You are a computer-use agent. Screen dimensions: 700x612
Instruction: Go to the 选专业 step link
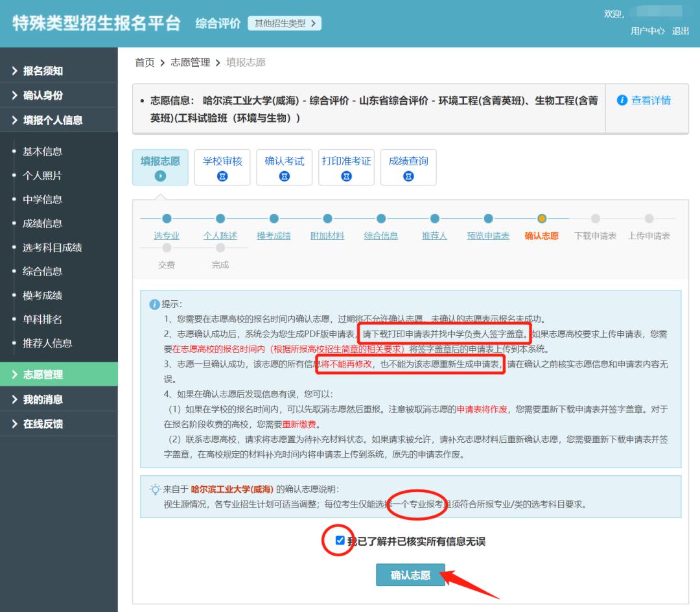(x=167, y=236)
